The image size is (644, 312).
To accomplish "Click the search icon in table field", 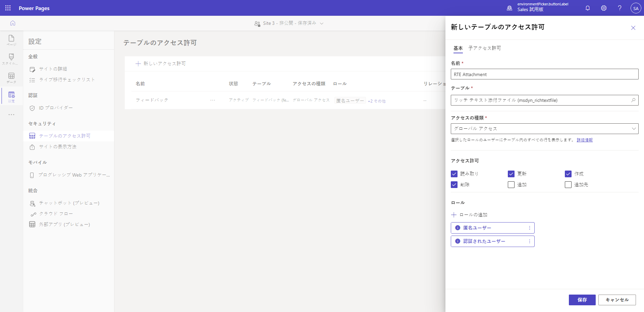I will click(633, 100).
